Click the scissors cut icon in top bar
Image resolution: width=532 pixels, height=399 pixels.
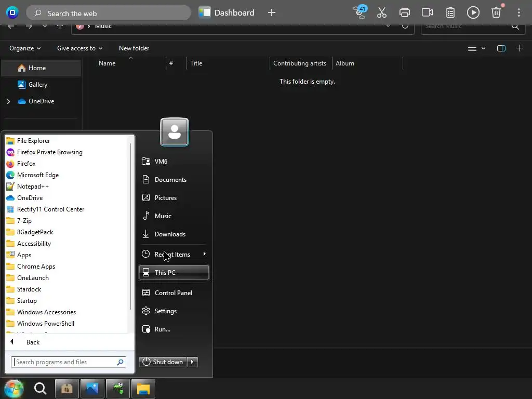382,12
